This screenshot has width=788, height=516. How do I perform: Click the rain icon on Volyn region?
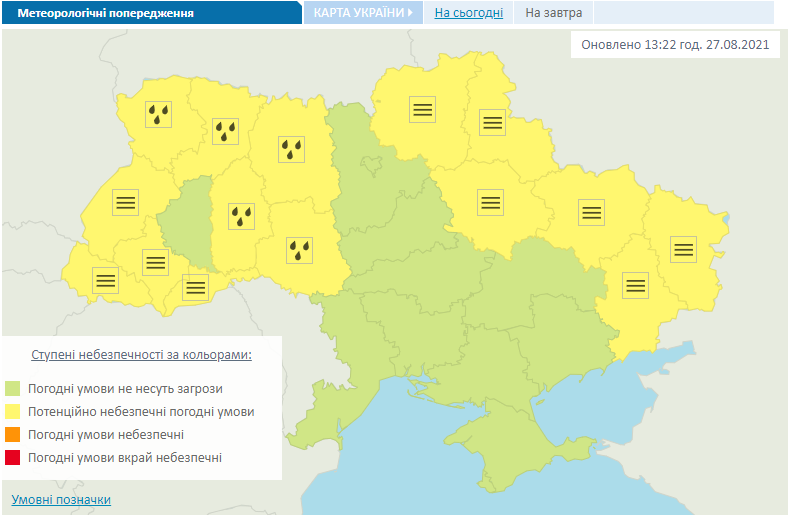(x=158, y=115)
